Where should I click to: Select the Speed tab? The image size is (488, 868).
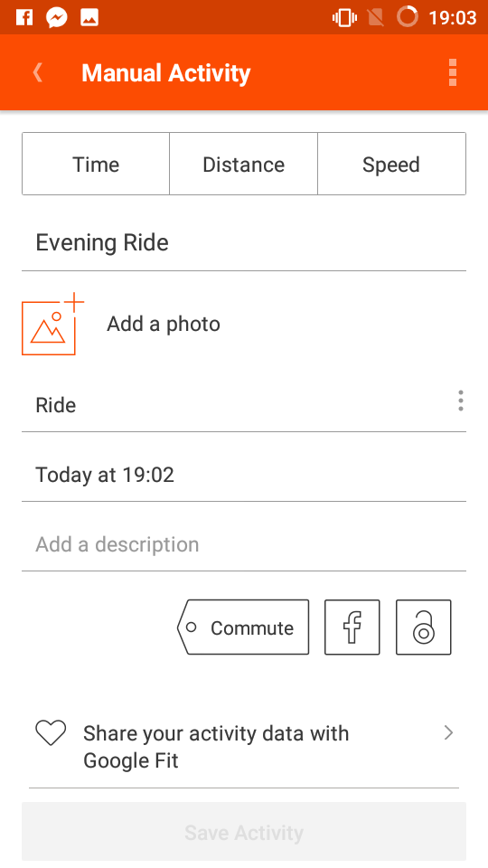pyautogui.click(x=391, y=164)
